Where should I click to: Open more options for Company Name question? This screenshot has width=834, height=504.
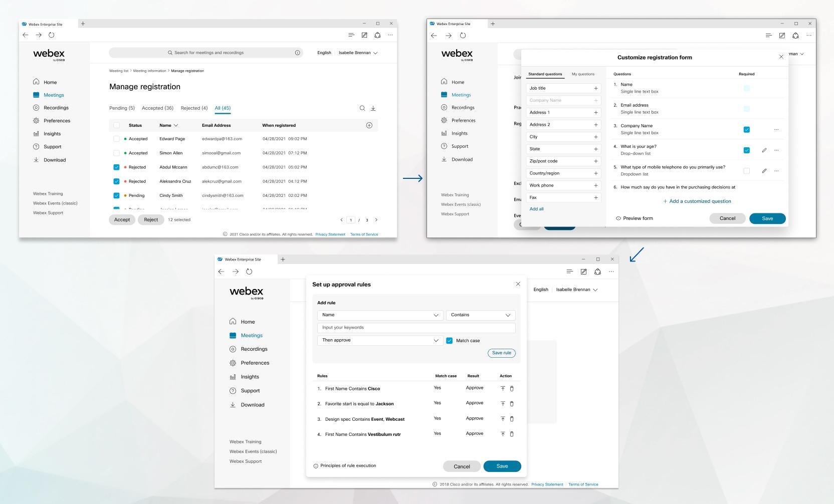776,130
